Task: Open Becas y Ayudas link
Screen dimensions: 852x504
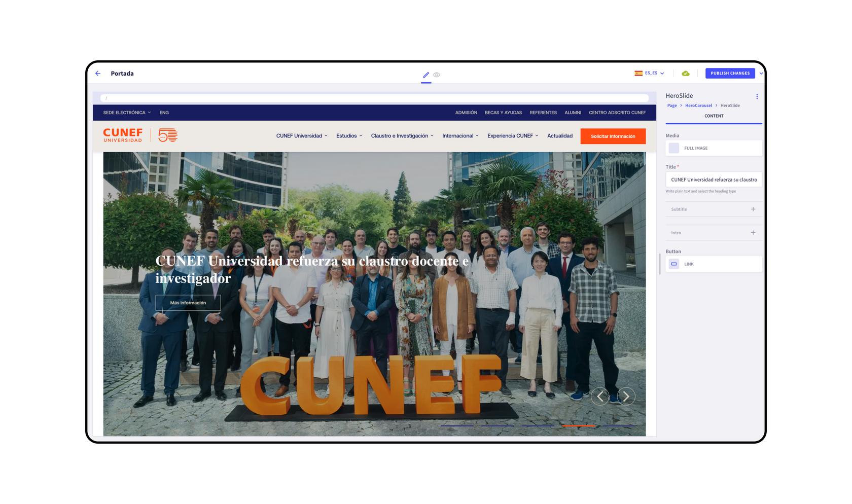Action: click(x=503, y=113)
